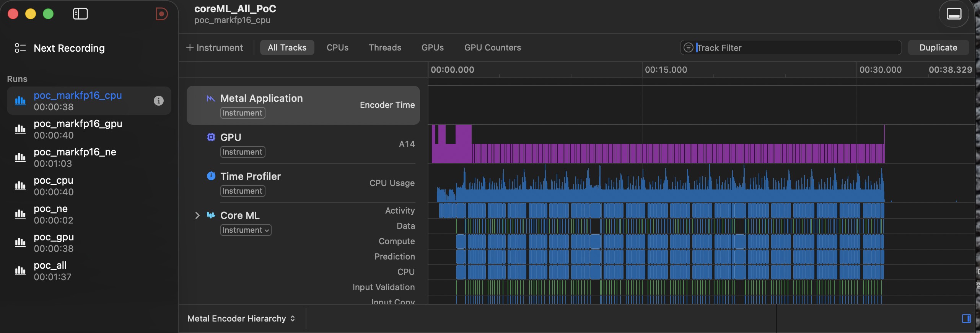Open the Core ML Instrument dropdown
Image resolution: width=980 pixels, height=333 pixels.
click(x=246, y=230)
